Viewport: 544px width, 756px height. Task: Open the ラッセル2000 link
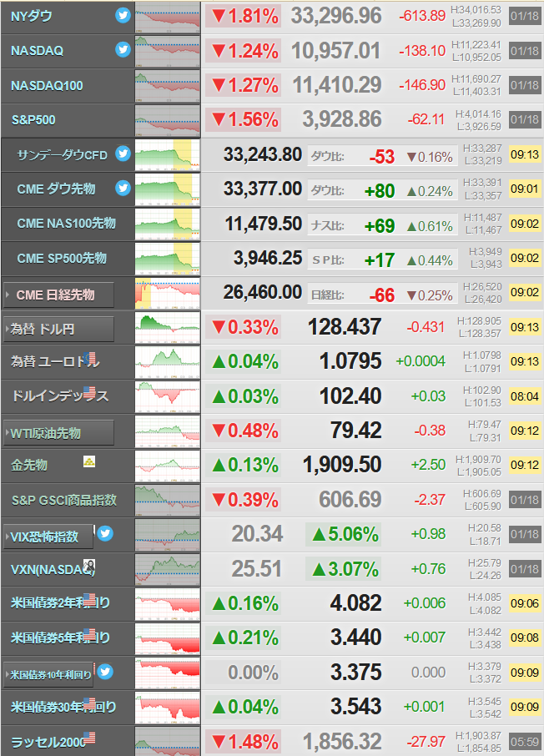[x=48, y=742]
